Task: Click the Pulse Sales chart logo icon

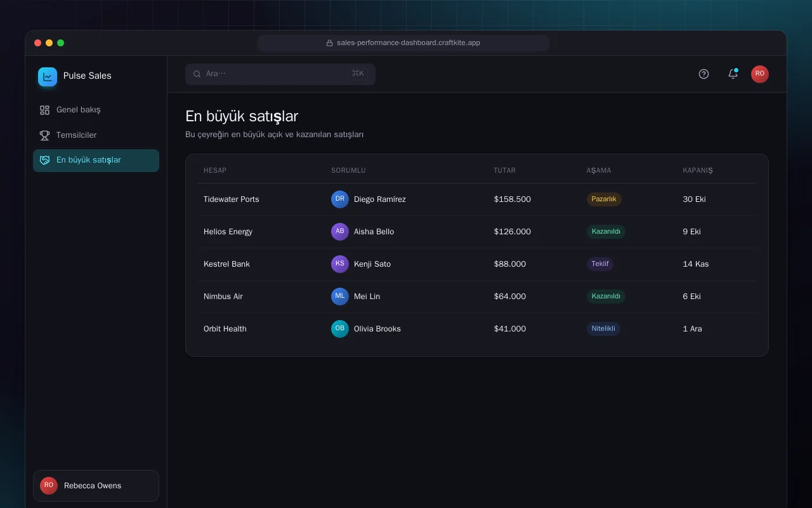Action: pyautogui.click(x=48, y=77)
